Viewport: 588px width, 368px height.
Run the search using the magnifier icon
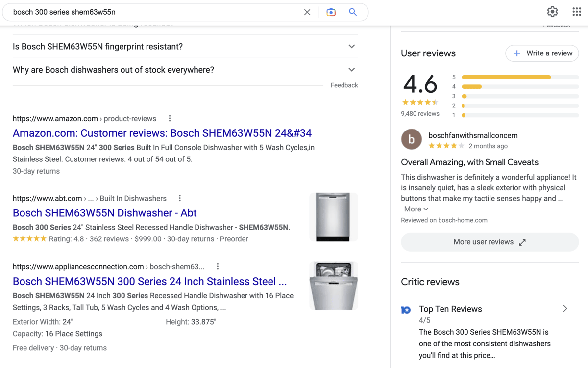(x=352, y=12)
